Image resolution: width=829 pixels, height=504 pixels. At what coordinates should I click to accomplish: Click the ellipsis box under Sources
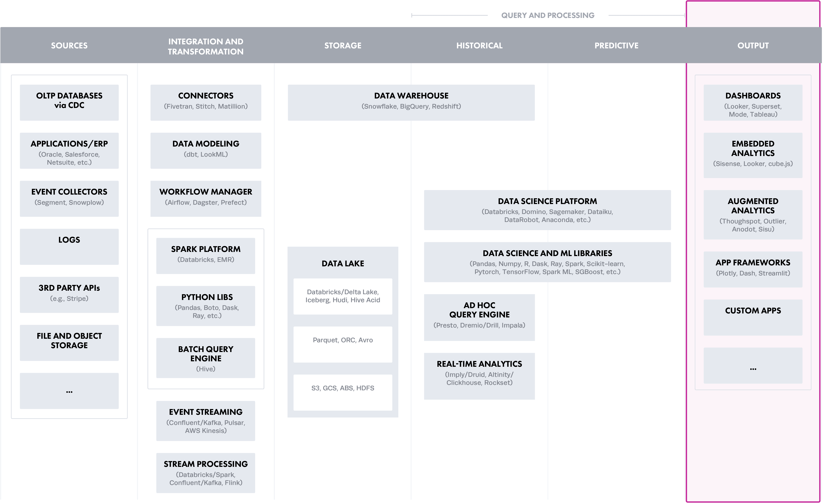(69, 391)
